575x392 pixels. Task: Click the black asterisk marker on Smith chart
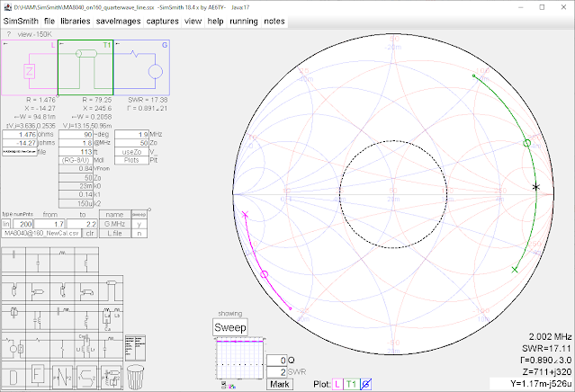(536, 187)
